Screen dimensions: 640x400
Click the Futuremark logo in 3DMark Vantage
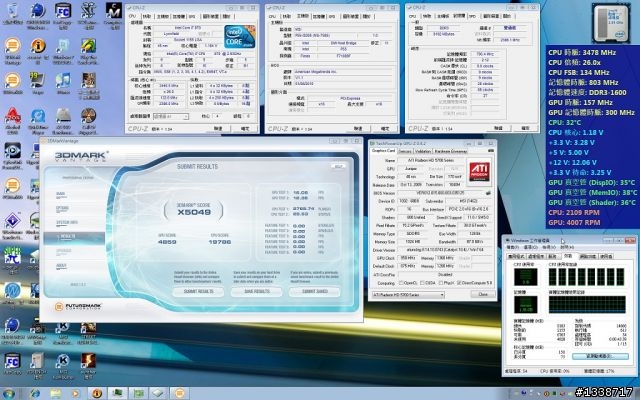[78, 306]
